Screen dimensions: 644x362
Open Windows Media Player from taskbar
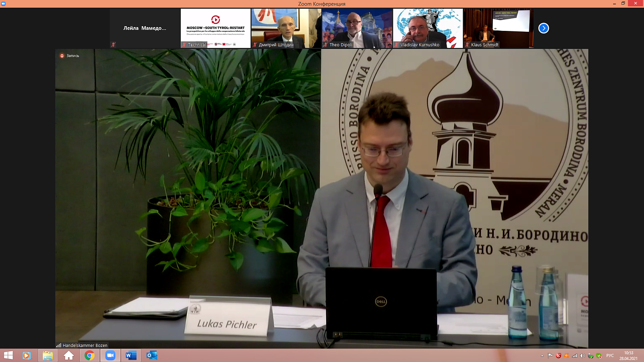pyautogui.click(x=27, y=355)
